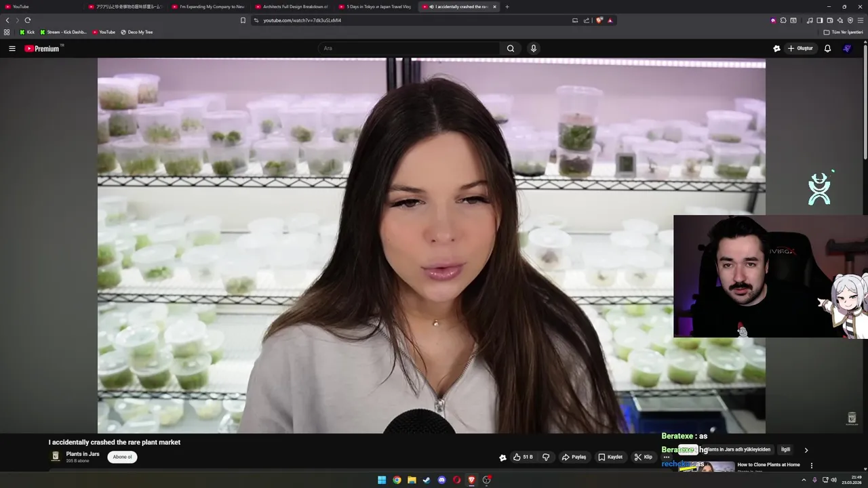Open the music note playlist icon
Screen dimensions: 868x488
click(810, 20)
